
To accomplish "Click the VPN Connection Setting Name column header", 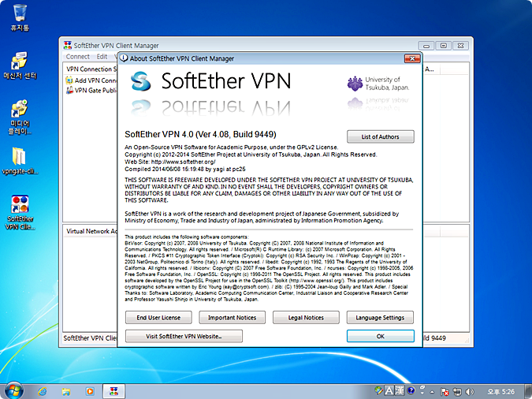I will click(91, 69).
